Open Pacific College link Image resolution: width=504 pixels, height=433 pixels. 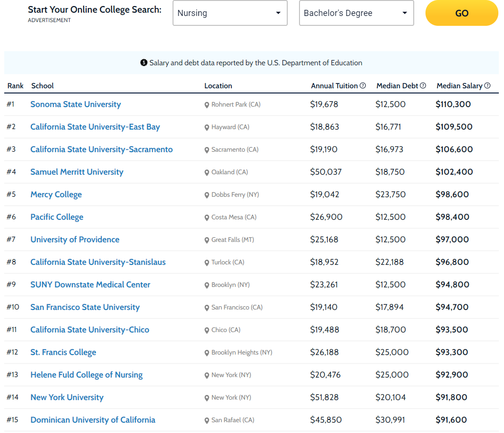[x=57, y=217]
